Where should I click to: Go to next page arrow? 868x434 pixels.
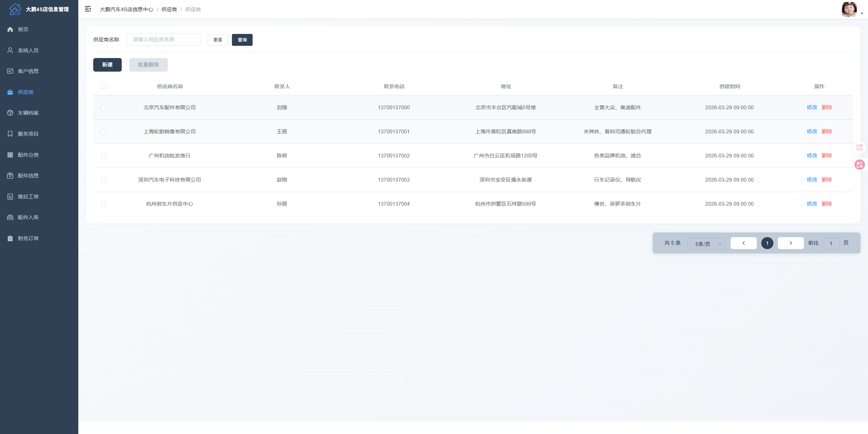click(791, 243)
